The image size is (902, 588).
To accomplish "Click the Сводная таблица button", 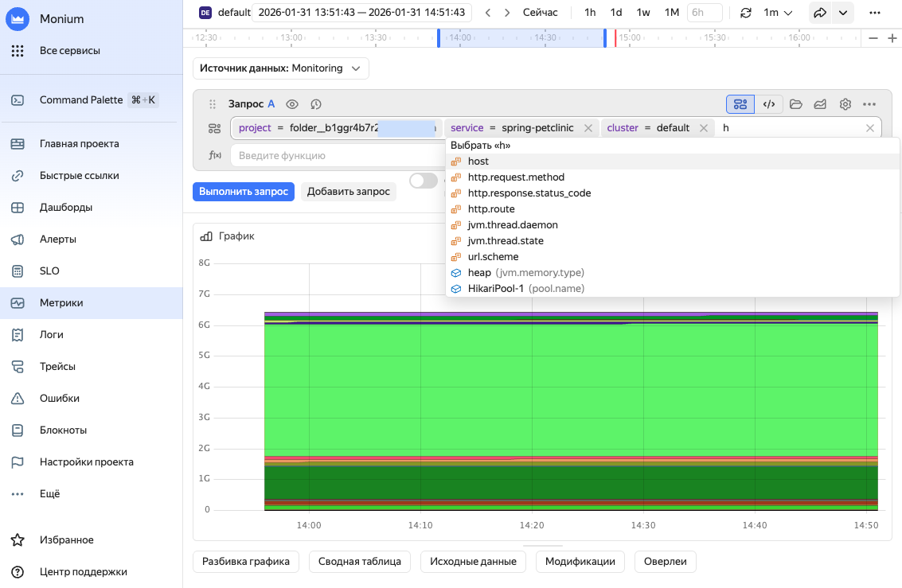I will coord(359,561).
